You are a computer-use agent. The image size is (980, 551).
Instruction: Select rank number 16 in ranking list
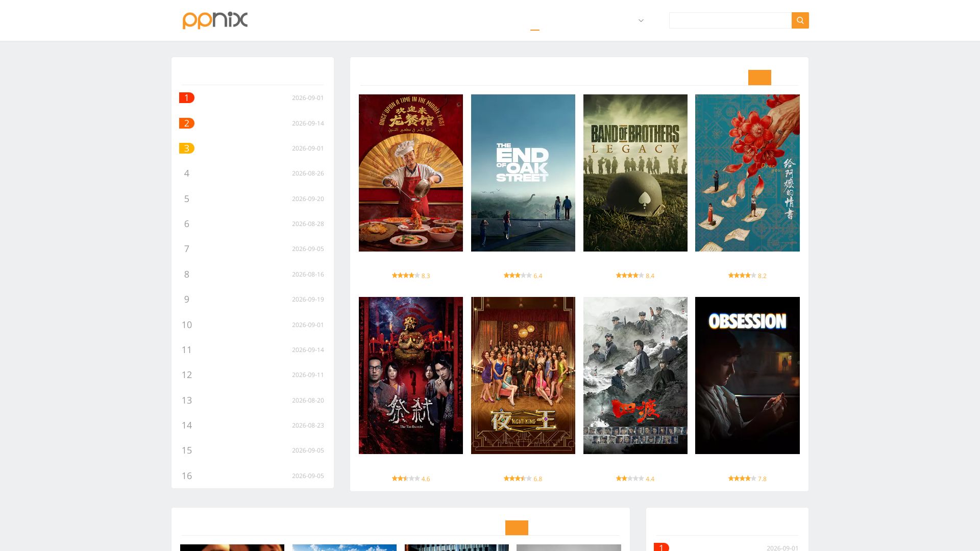pos(187,475)
